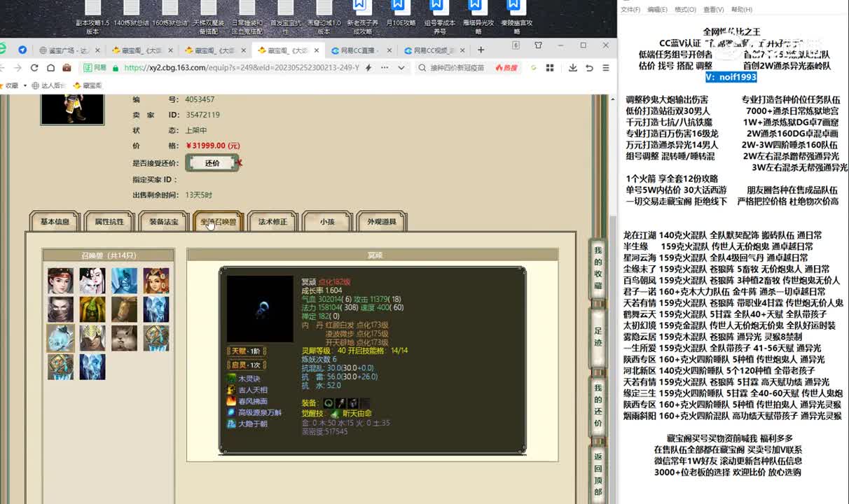Open 足迹 history in the side panel

tap(598, 336)
